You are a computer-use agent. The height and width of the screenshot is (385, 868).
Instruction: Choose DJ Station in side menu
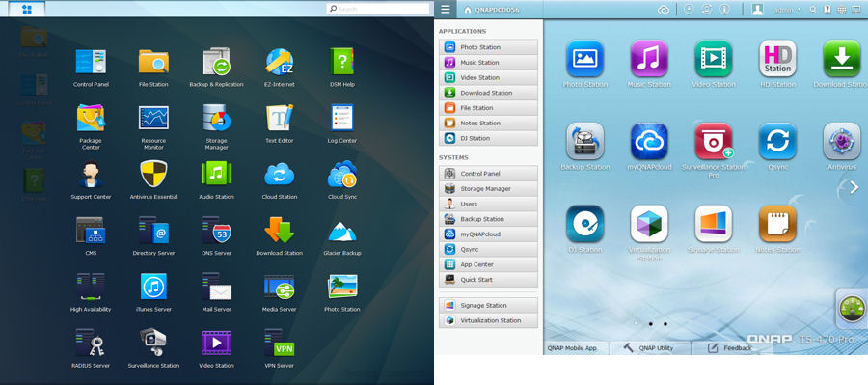488,139
